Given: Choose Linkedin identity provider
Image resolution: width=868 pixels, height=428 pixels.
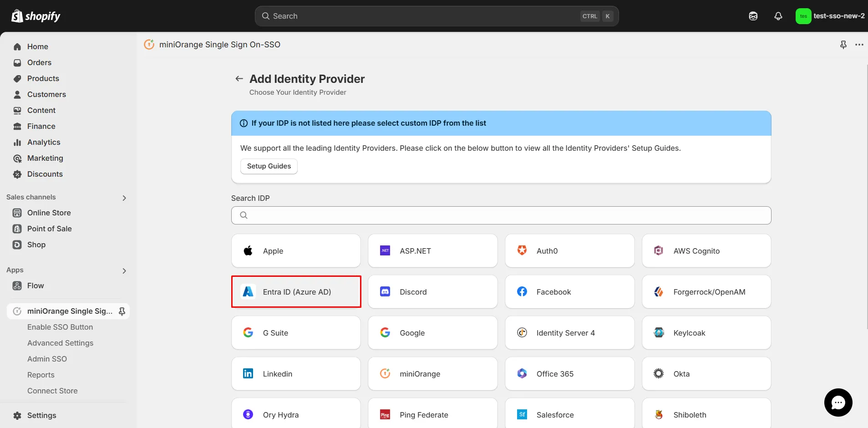Looking at the screenshot, I should (x=296, y=374).
